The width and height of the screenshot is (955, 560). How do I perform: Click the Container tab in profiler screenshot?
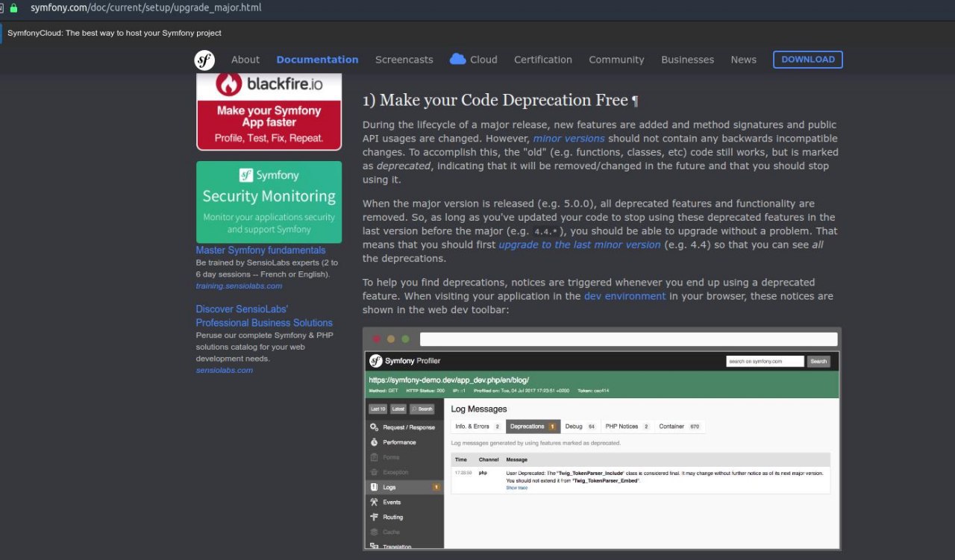tap(680, 427)
